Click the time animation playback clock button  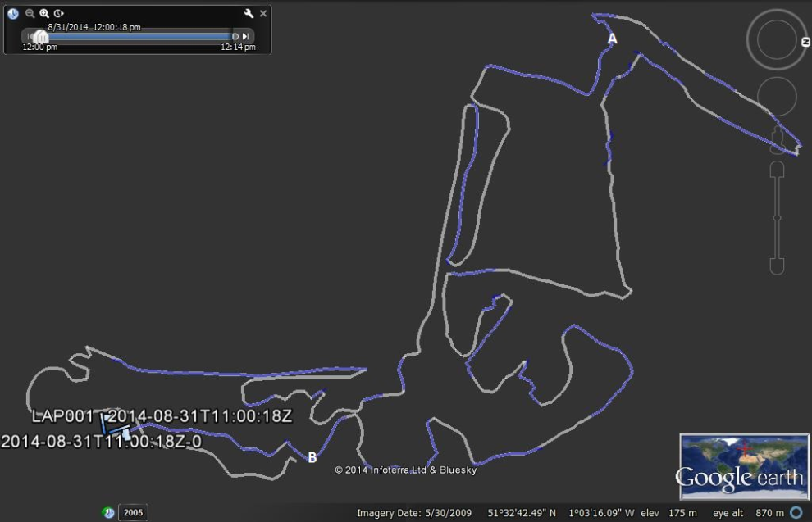point(59,14)
